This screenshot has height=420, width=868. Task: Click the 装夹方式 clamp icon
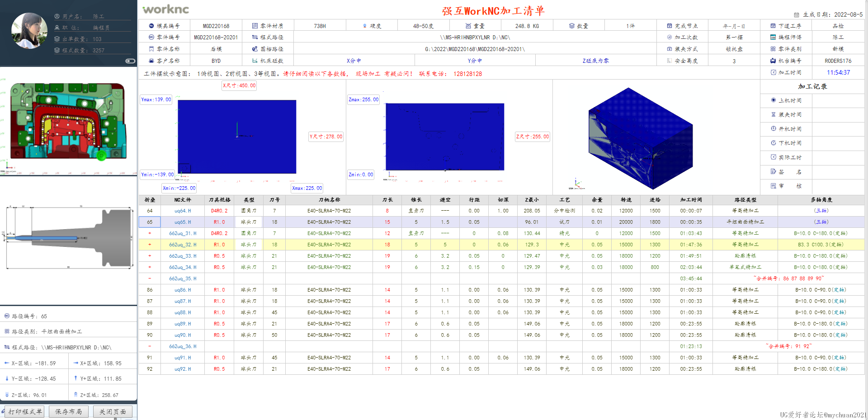670,49
